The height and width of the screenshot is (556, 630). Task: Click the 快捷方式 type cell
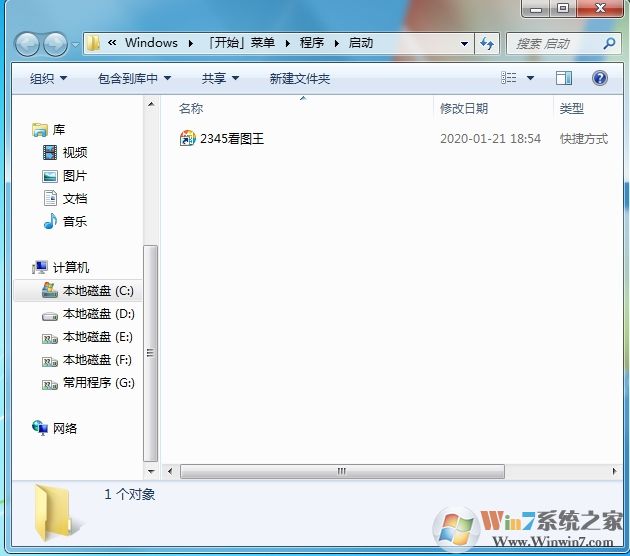(584, 139)
